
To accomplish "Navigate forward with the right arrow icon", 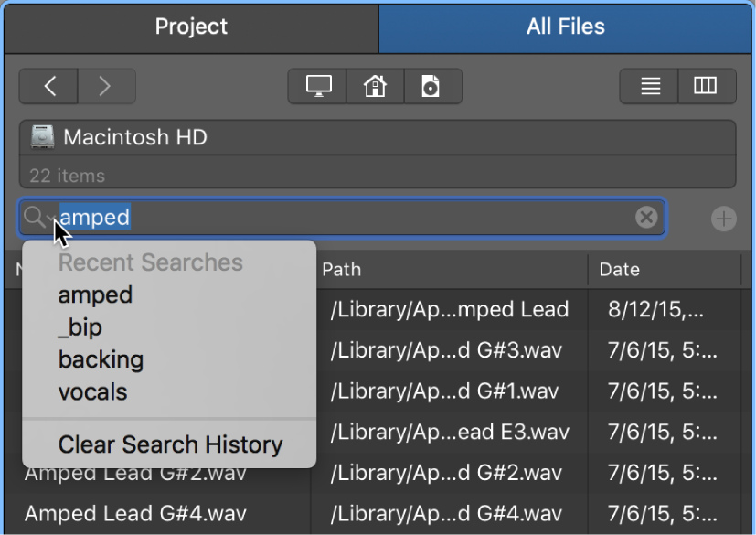I will pos(107,85).
